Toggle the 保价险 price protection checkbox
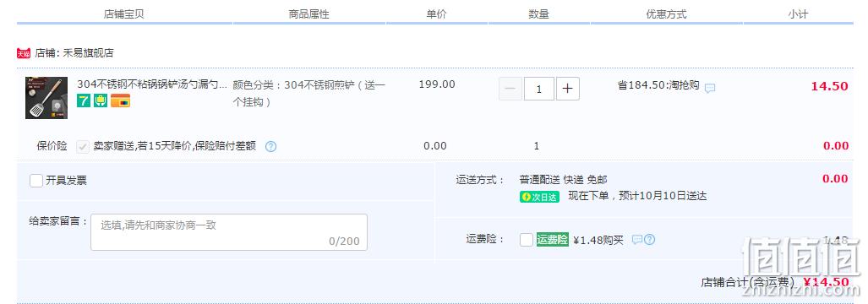 tap(83, 146)
